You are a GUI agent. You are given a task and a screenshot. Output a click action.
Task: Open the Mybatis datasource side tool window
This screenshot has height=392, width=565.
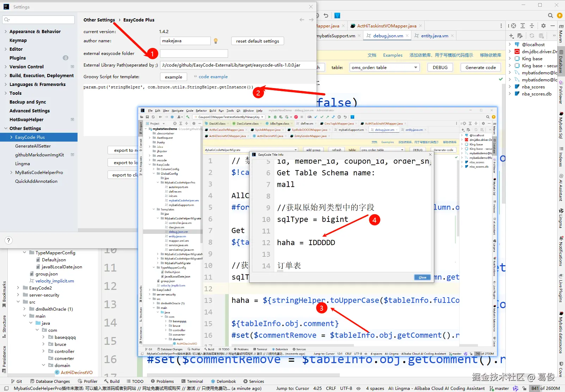[561, 332]
